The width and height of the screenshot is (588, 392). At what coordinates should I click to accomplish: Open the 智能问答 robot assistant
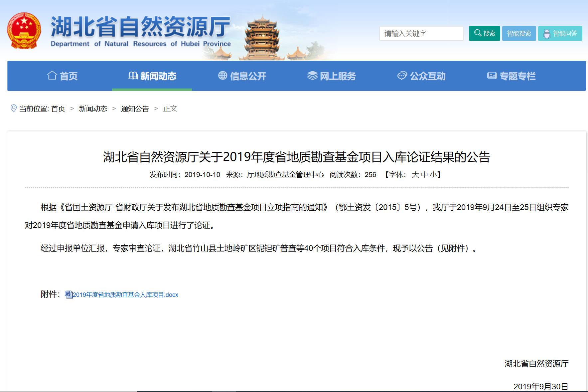[560, 34]
